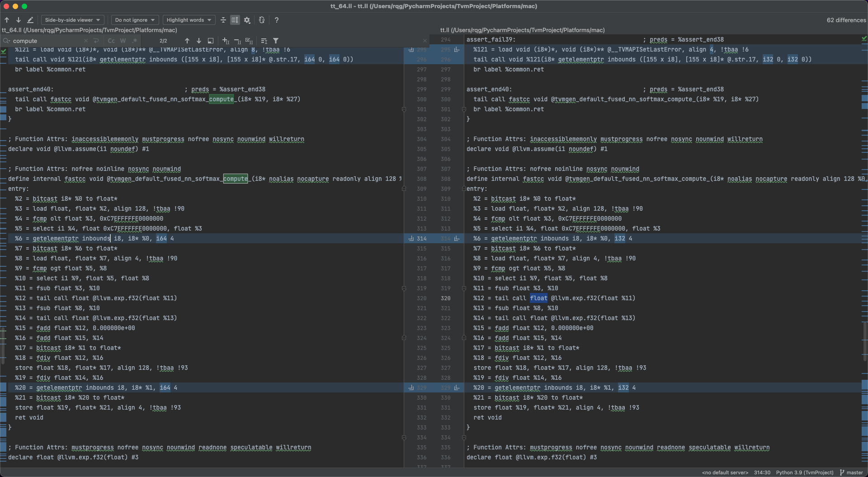
Task: Click the master git branch in status bar
Action: [851, 472]
